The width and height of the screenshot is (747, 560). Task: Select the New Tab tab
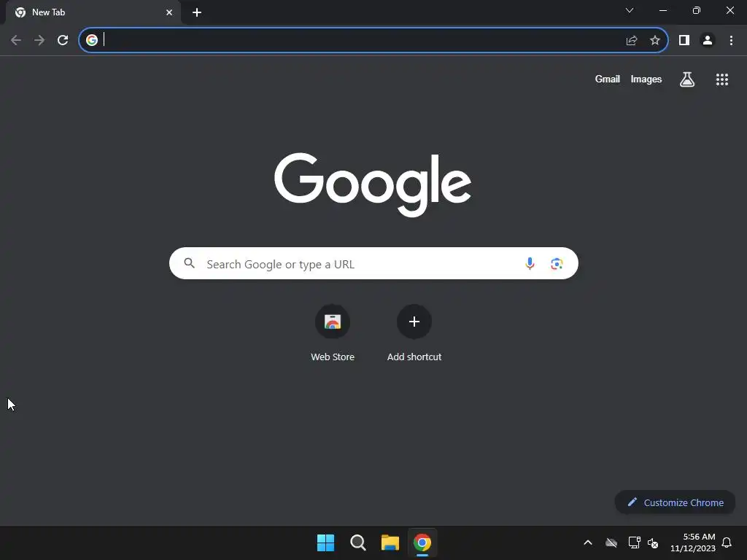pos(93,12)
